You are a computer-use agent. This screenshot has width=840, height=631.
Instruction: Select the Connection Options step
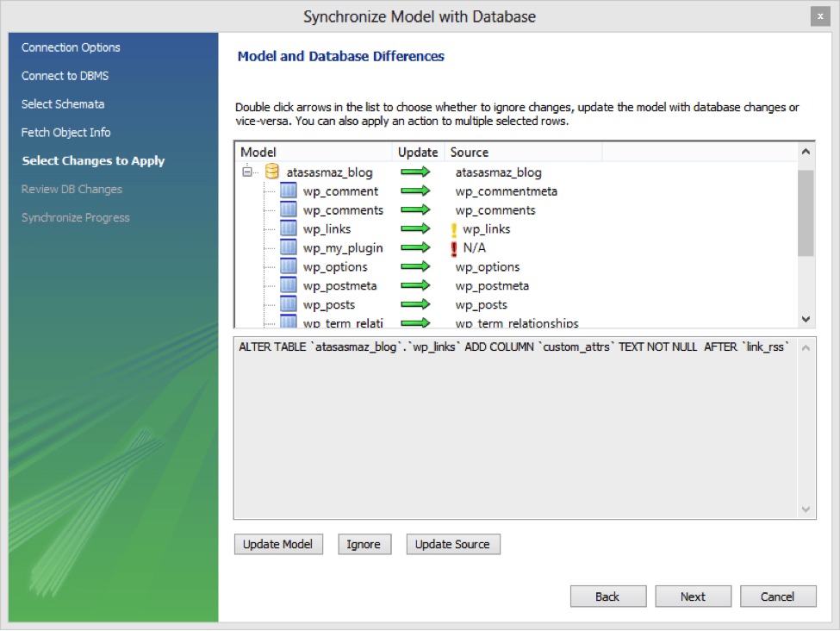coord(71,47)
